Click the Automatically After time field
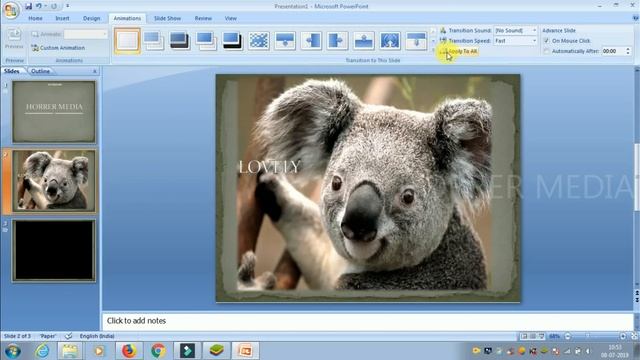The height and width of the screenshot is (360, 640). [613, 51]
